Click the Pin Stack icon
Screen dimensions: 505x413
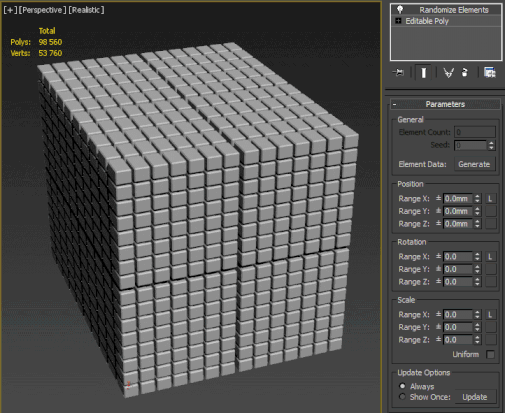(398, 72)
